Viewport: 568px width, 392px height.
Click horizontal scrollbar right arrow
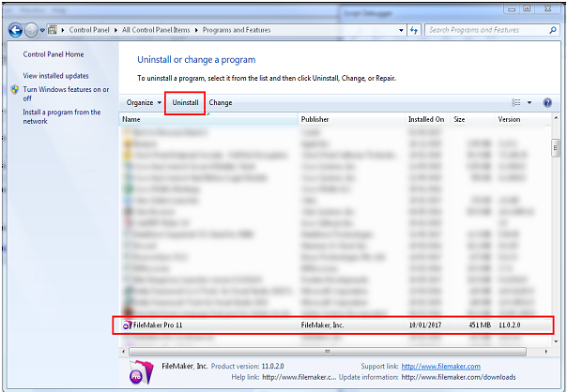click(545, 352)
